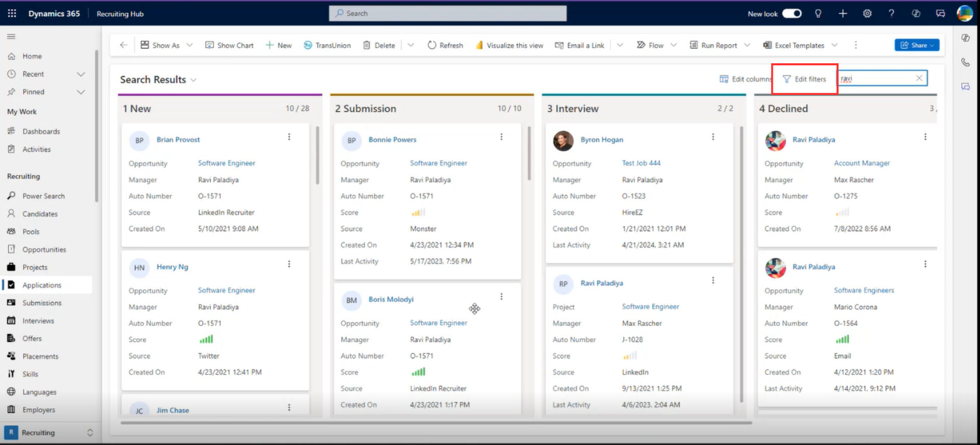Open Brian Provost candidate link
980x445 pixels.
point(178,139)
